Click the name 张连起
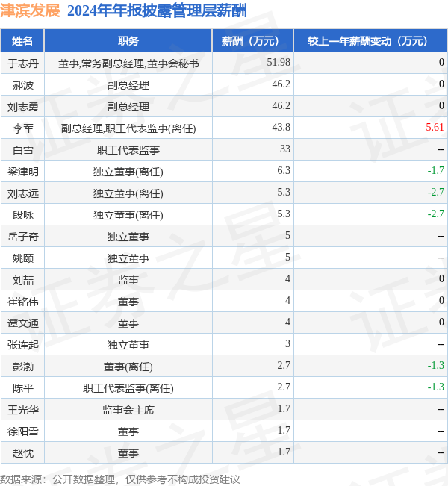The image size is (448, 486). 23,345
